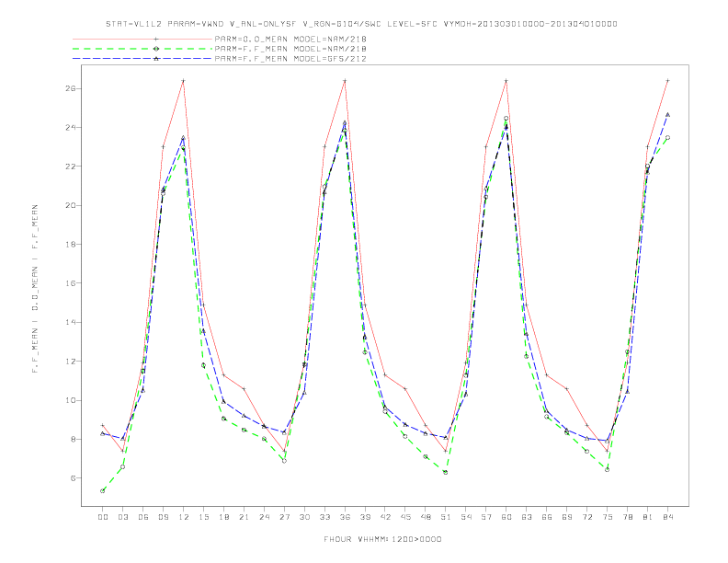Click the x-axis tick label 12
Viewport: 728px width, 563px height.
[184, 517]
